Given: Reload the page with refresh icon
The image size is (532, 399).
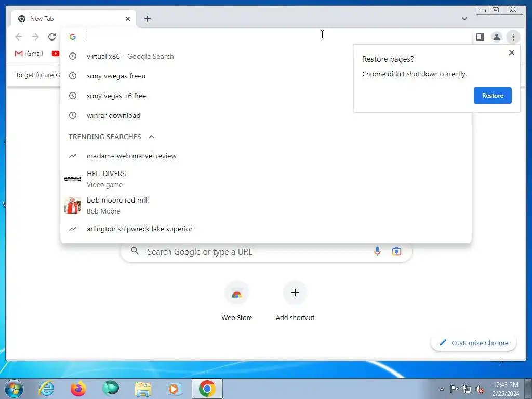Looking at the screenshot, I should point(52,37).
